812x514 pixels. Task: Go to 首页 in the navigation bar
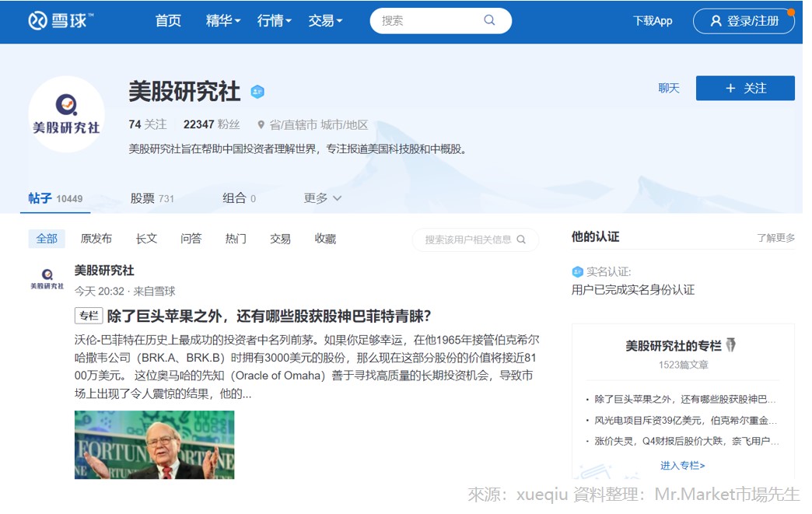point(168,21)
